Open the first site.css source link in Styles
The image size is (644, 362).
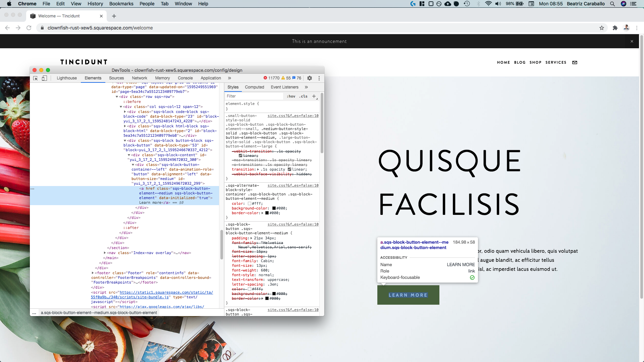(293, 116)
